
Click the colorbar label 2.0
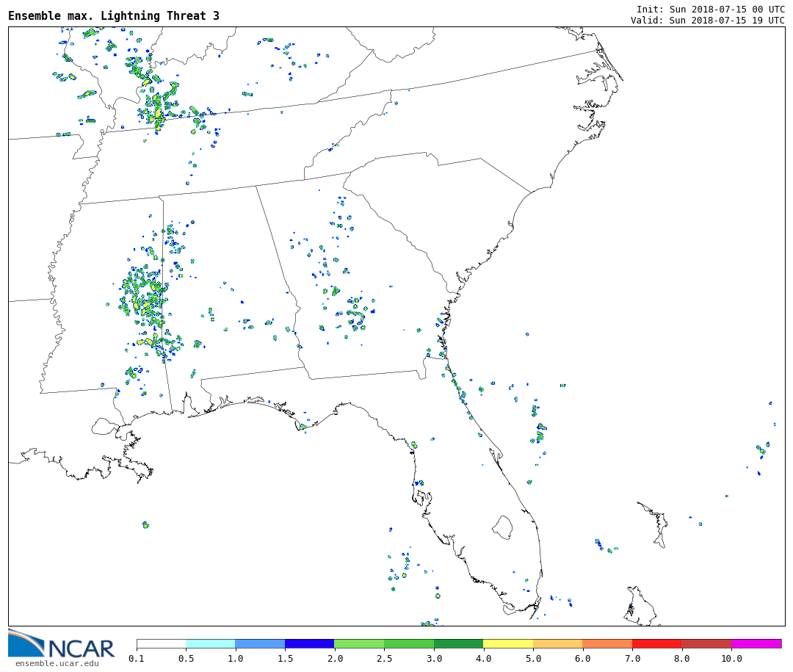coord(335,658)
